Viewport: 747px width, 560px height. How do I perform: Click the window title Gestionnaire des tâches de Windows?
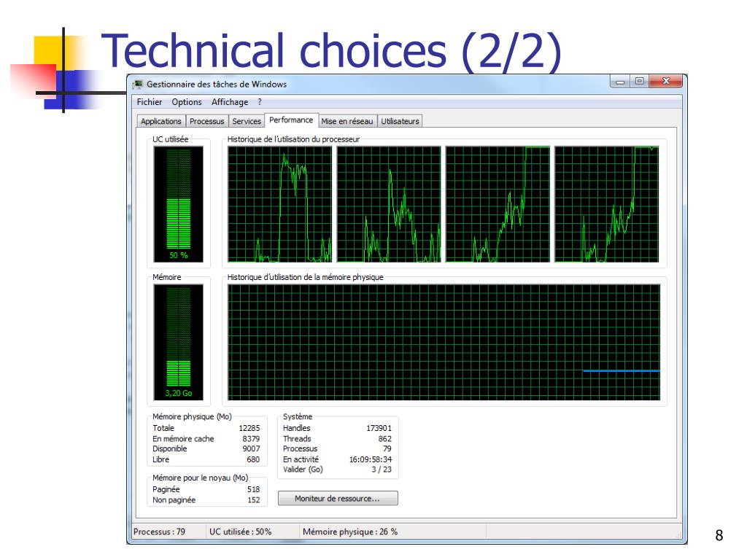click(x=216, y=85)
